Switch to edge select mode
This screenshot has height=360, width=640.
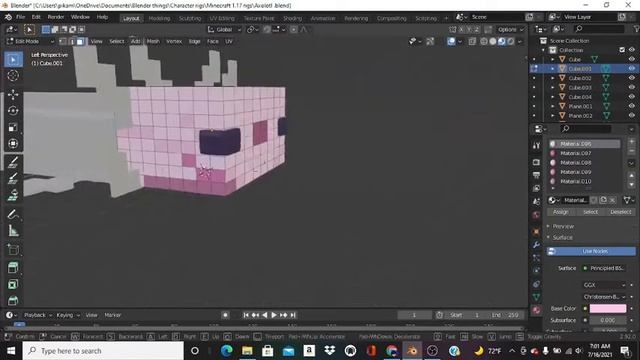pyautogui.click(x=71, y=41)
